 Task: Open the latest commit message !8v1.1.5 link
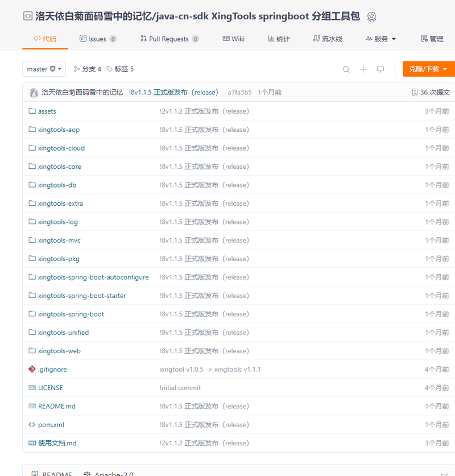(x=173, y=92)
